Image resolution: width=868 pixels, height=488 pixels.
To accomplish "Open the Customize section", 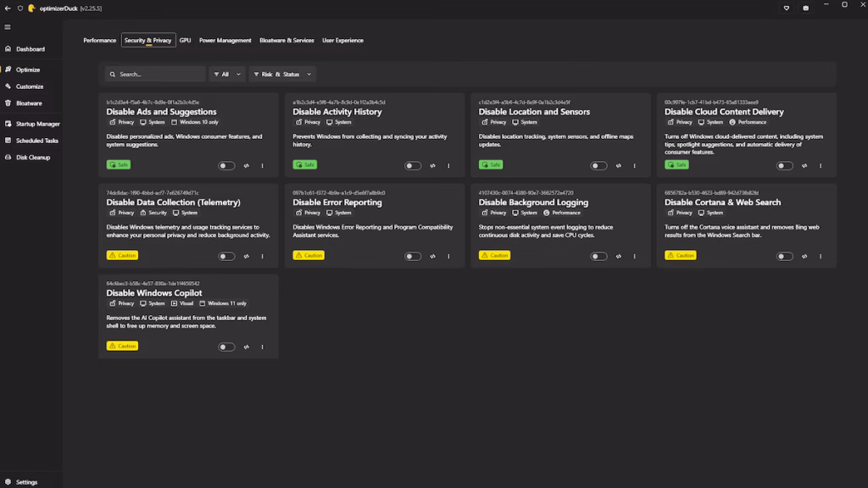I will pos(30,86).
